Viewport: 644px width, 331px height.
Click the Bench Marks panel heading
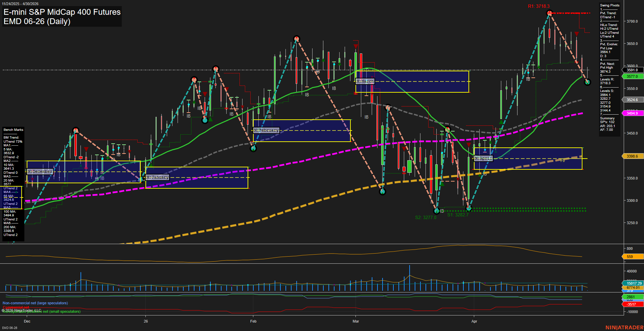point(13,130)
